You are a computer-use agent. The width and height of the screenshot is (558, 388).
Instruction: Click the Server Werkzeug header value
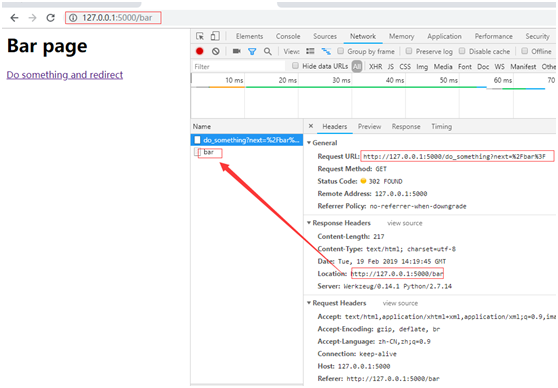397,286
